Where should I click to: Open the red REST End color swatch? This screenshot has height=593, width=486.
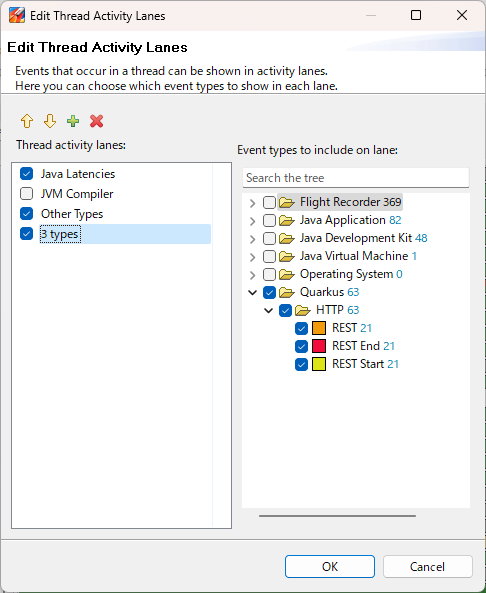click(x=319, y=346)
